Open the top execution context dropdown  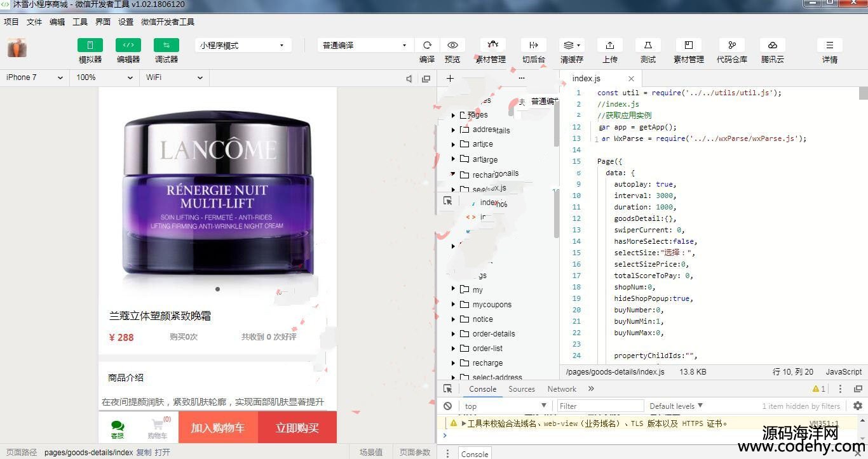[x=505, y=406]
